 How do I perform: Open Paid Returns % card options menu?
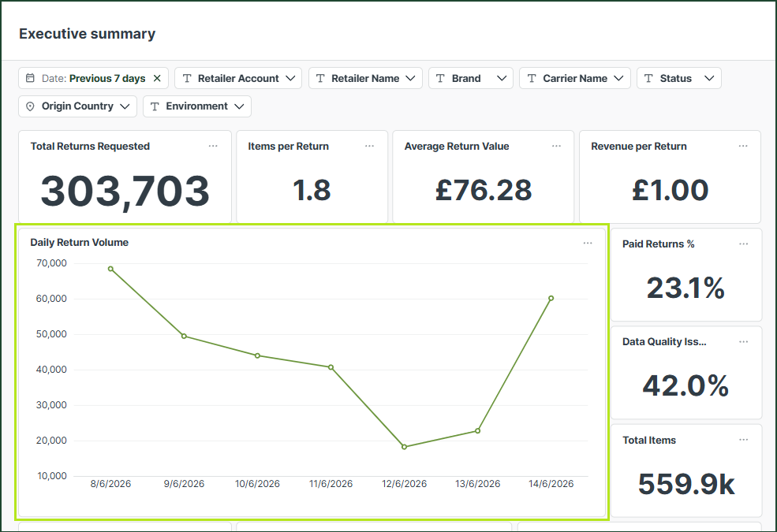[744, 244]
